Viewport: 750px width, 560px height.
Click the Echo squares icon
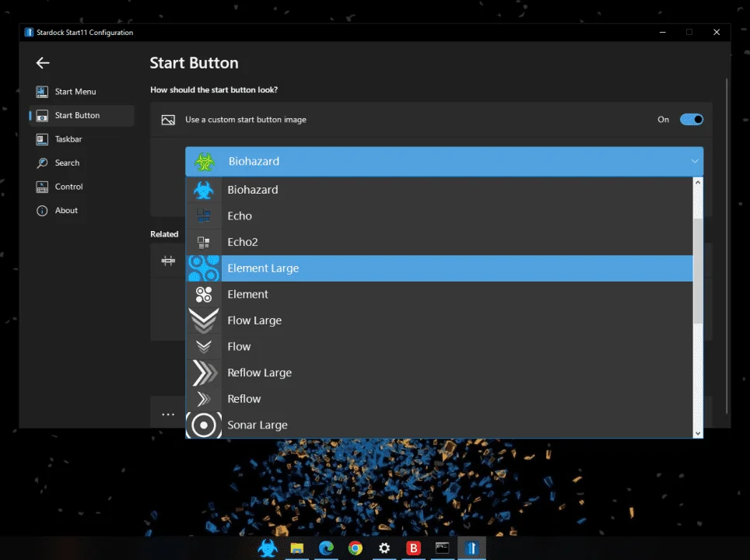point(204,215)
